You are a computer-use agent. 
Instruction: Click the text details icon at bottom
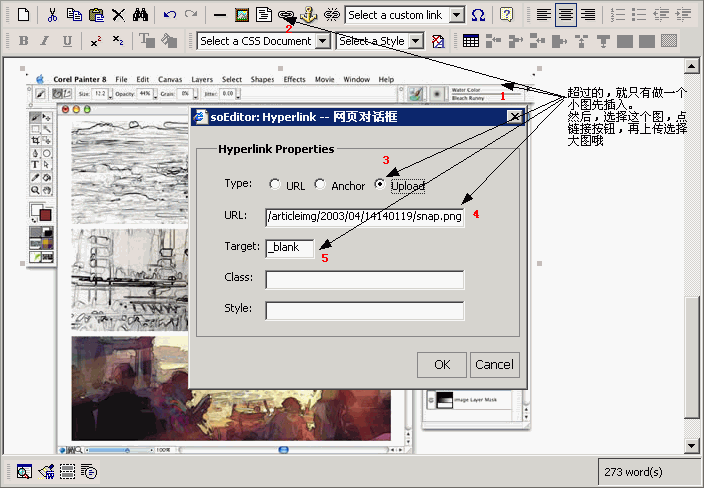pyautogui.click(x=89, y=471)
